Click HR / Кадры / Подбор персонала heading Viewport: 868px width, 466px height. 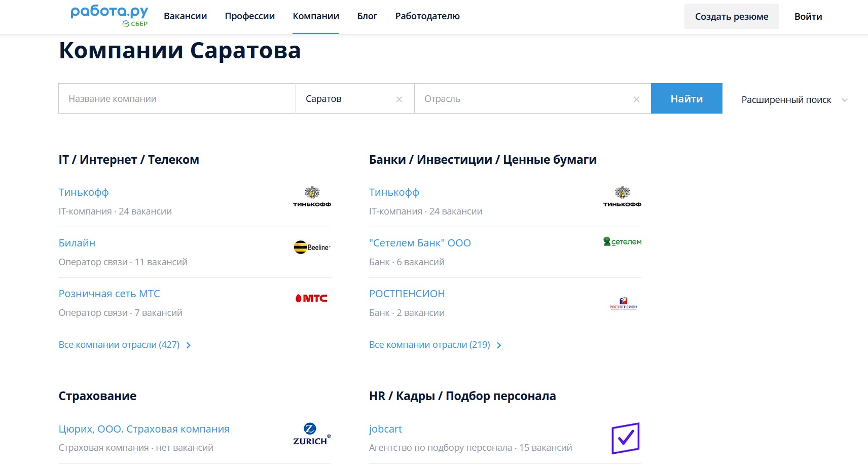point(462,396)
